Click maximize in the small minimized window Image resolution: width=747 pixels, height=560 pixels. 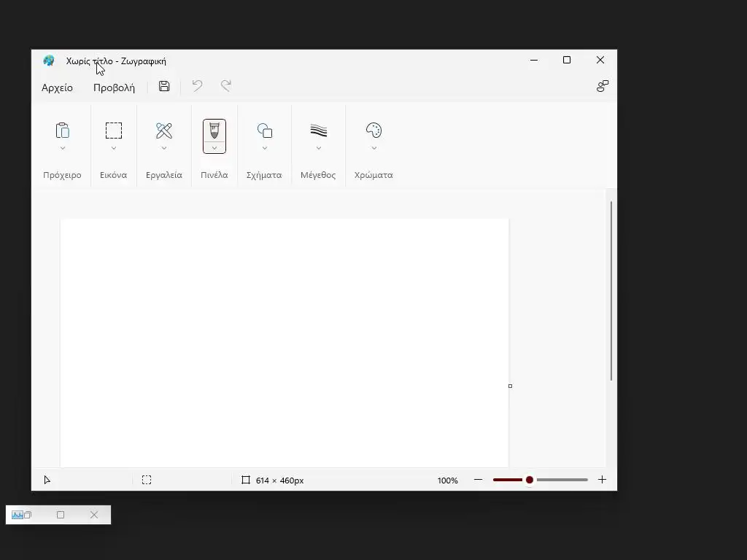(61, 515)
